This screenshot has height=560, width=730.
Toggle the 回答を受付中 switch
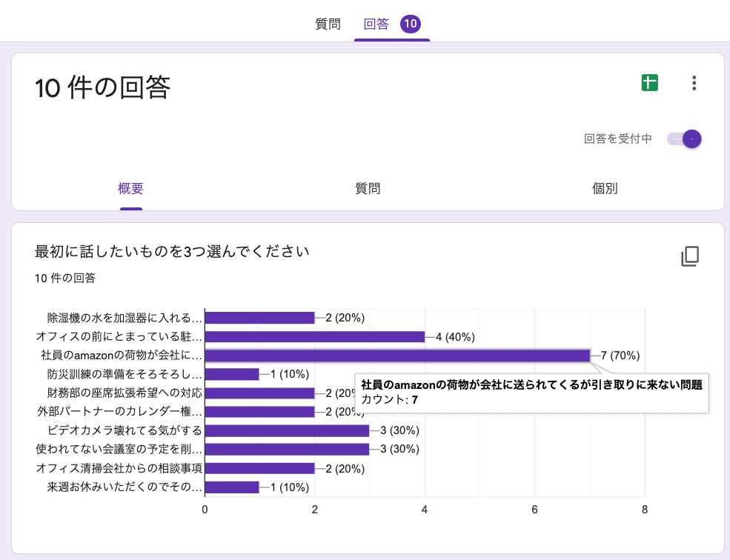[x=684, y=139]
